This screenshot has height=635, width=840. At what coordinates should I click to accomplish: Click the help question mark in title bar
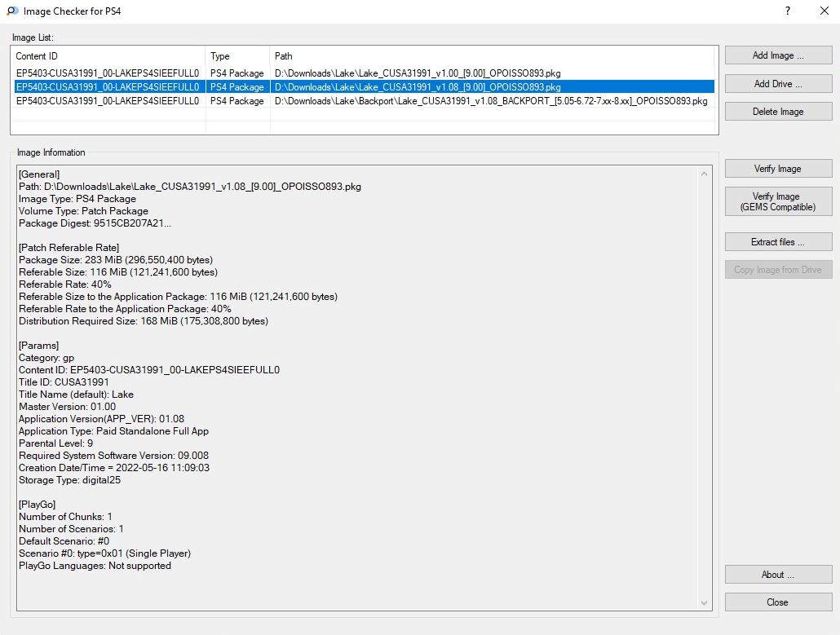788,11
